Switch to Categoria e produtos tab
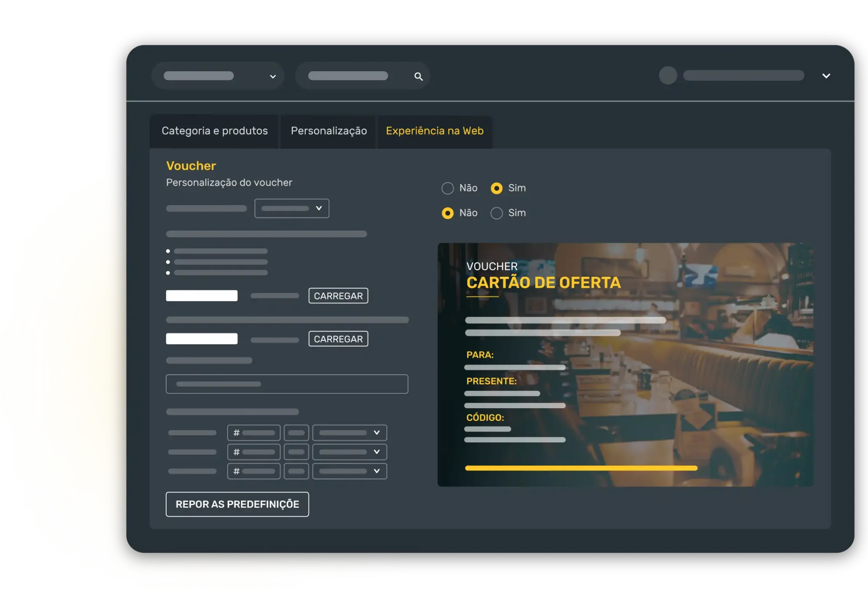868x590 pixels. (x=214, y=131)
